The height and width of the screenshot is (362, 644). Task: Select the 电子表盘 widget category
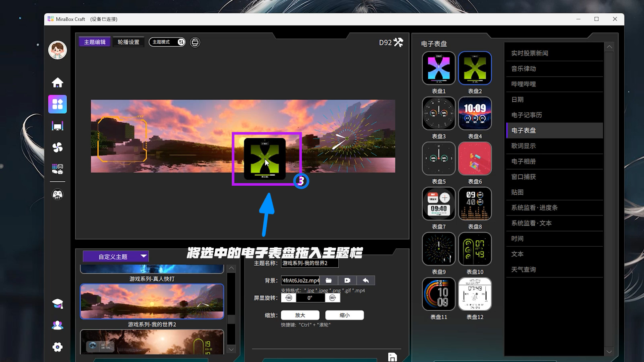point(555,130)
